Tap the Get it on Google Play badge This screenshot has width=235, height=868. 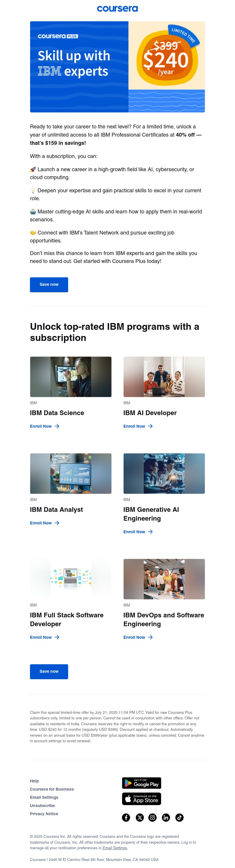(x=142, y=783)
